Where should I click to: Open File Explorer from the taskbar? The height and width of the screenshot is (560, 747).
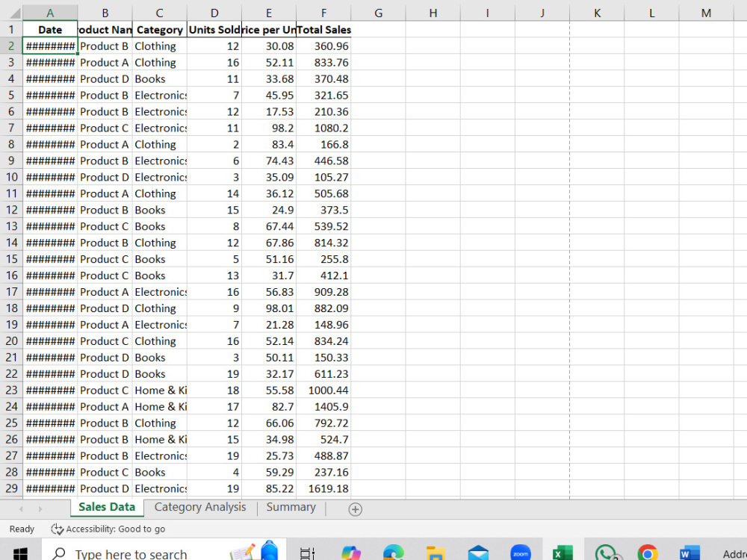436,554
